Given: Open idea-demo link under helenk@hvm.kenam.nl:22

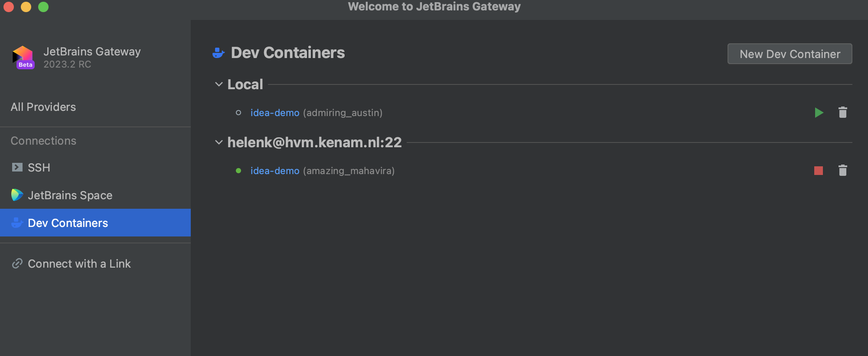Looking at the screenshot, I should click(275, 171).
